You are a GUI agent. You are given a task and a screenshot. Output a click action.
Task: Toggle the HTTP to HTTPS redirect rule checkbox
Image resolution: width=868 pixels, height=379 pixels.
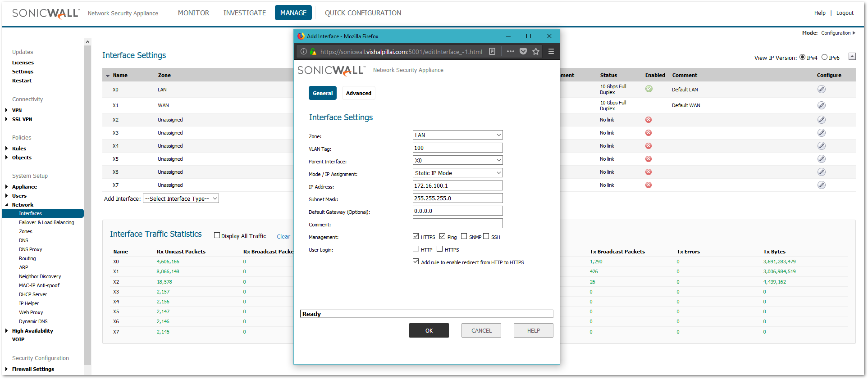pyautogui.click(x=416, y=262)
